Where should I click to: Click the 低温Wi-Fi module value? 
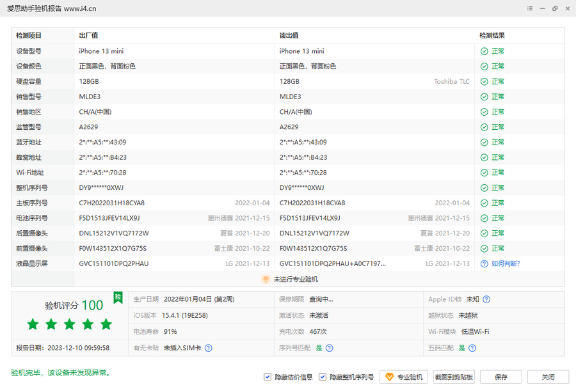coord(475,332)
